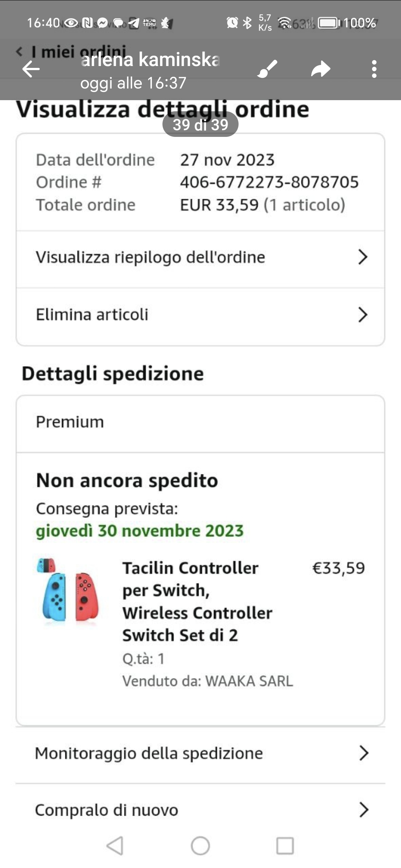The width and height of the screenshot is (401, 868).
Task: Open the brush edit tool
Action: pyautogui.click(x=267, y=69)
